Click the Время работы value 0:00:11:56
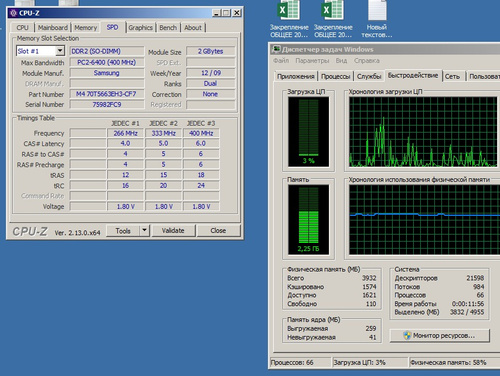 (468, 304)
